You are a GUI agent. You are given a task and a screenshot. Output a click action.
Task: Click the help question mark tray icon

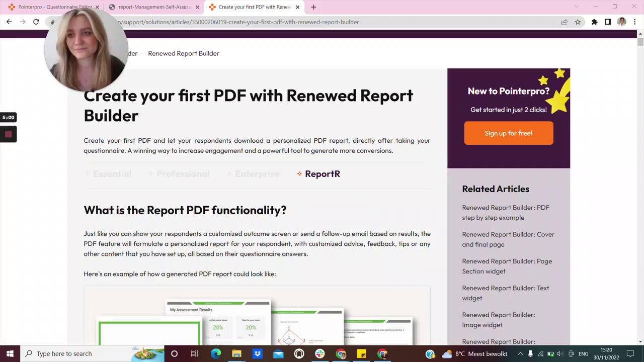[430, 354]
